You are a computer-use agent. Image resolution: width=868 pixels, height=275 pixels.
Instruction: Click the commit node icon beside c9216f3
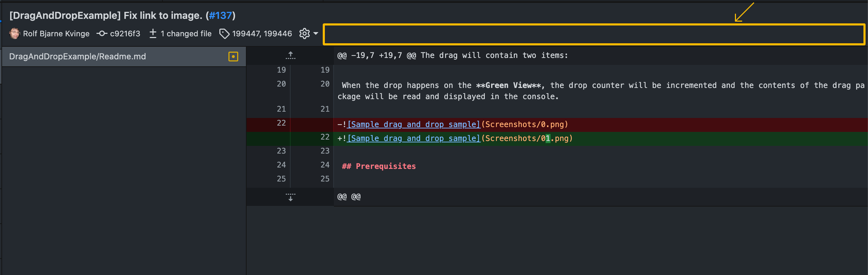pos(102,34)
